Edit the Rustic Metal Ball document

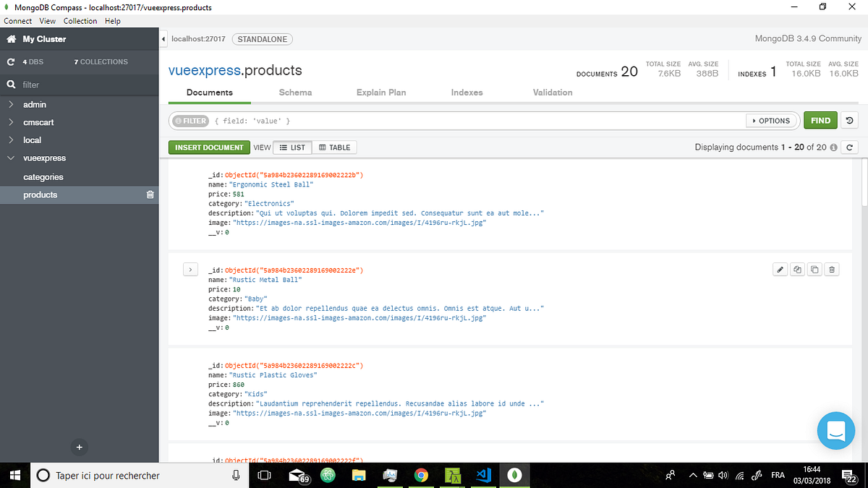(780, 269)
